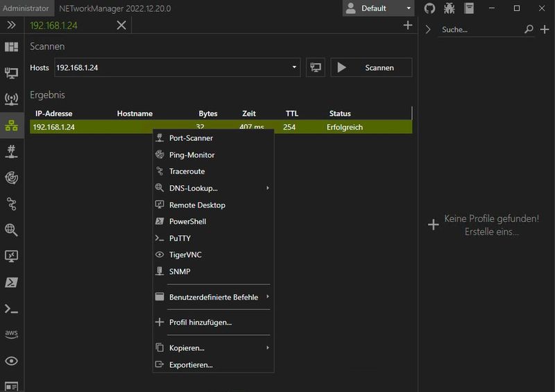Expand the Hosts history dropdown arrow
Viewport: 555px width, 392px height.
pyautogui.click(x=294, y=67)
